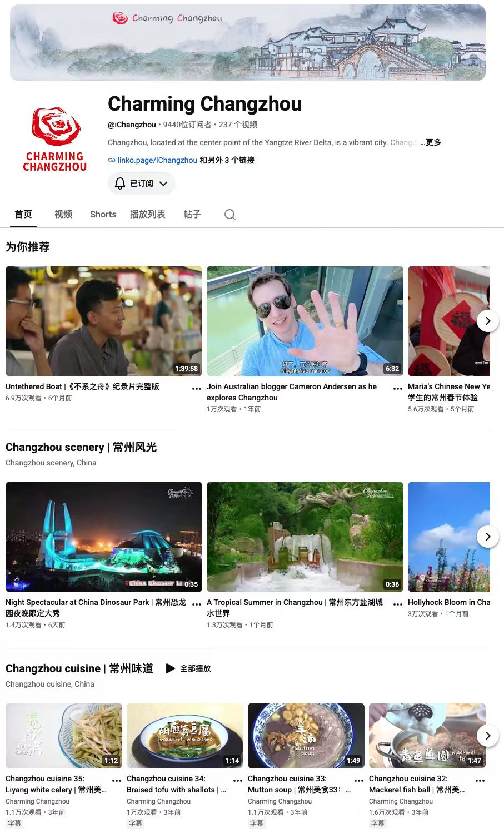Click Changzhou cuisine 34 Braised tofu title
The width and height of the screenshot is (504, 838).
176,784
